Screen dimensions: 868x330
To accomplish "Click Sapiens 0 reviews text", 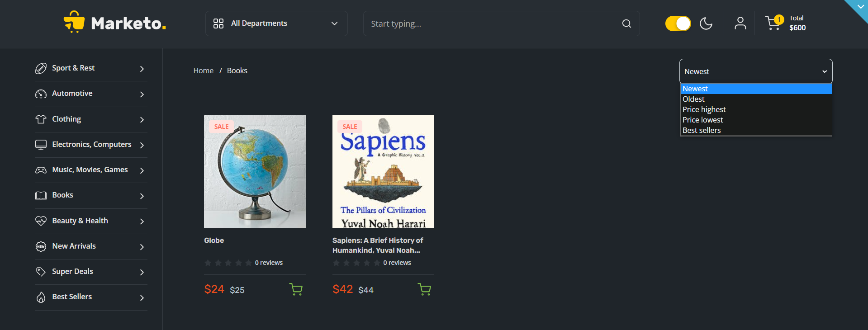I will click(x=397, y=263).
